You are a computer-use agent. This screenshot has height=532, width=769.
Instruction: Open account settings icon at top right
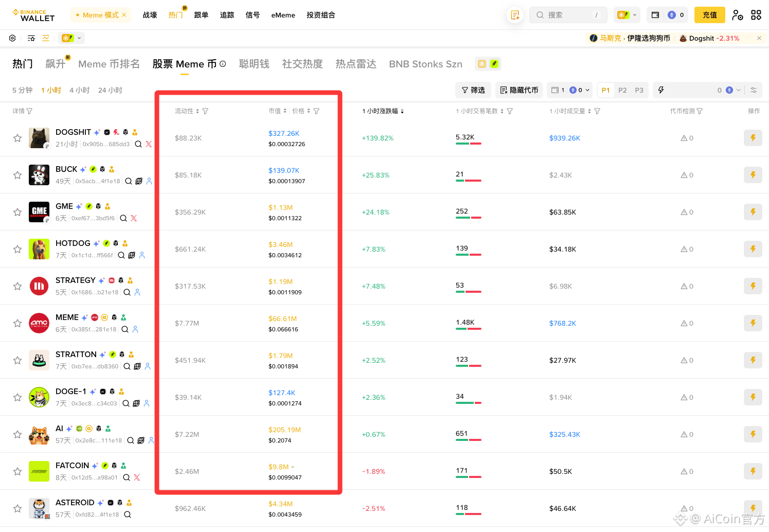(x=738, y=15)
